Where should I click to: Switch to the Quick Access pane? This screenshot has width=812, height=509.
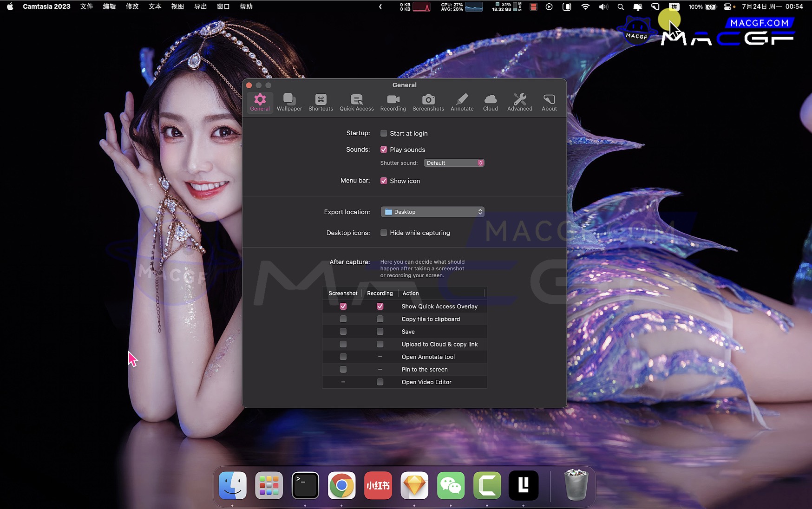(356, 102)
